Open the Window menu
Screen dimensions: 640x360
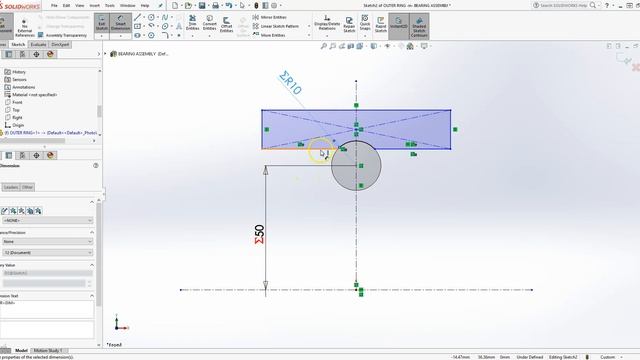pos(127,6)
